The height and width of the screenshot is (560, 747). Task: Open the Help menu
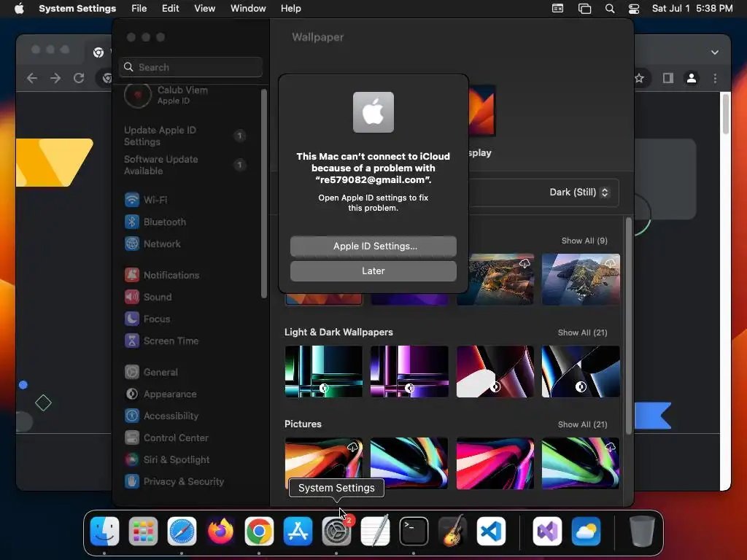tap(290, 9)
